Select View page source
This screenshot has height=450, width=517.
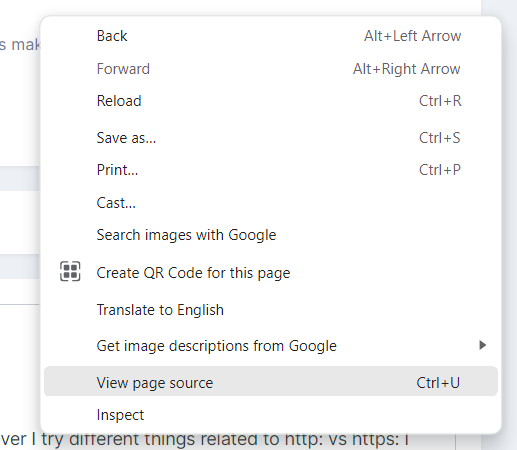pyautogui.click(x=271, y=381)
